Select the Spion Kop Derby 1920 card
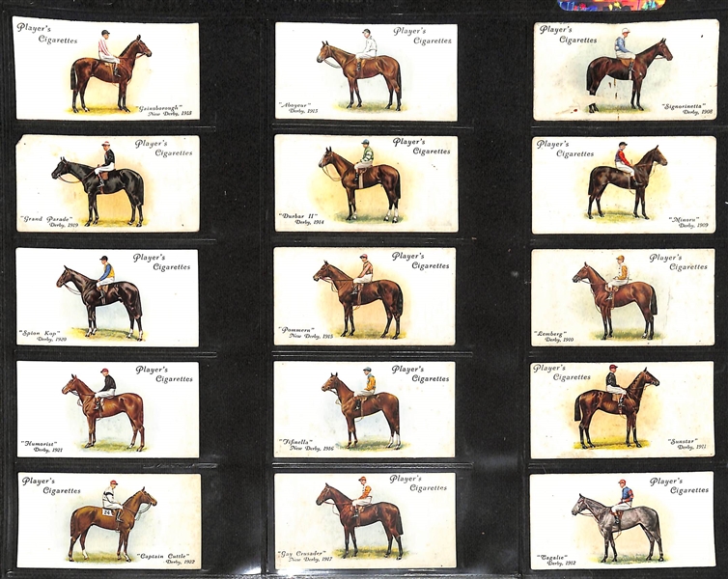Screen dimensions: 728x579 click(x=107, y=297)
